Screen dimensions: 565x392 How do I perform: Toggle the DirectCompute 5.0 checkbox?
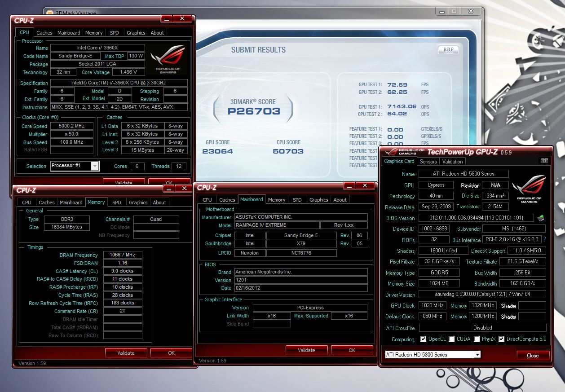tap(501, 339)
